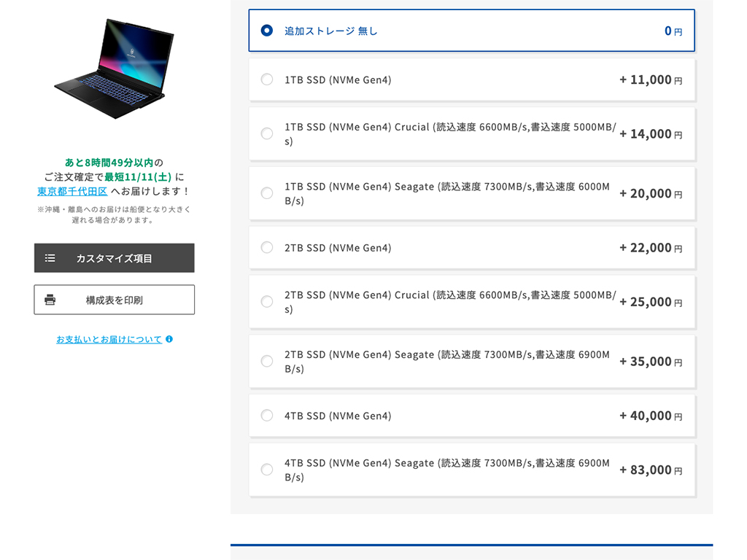
Task: Select the 追加ストレージ 無し radio button
Action: [267, 31]
